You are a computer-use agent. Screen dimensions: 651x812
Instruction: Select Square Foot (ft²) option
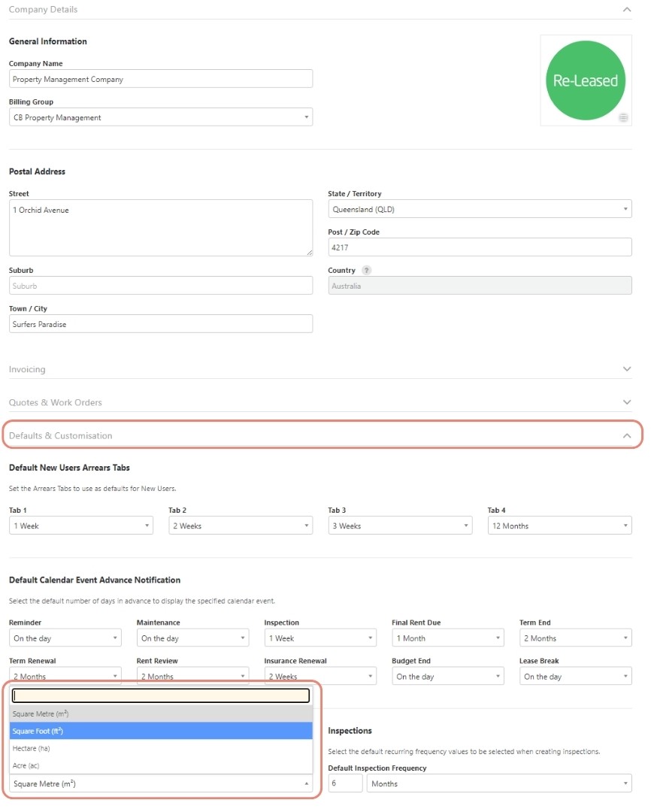[x=161, y=731]
